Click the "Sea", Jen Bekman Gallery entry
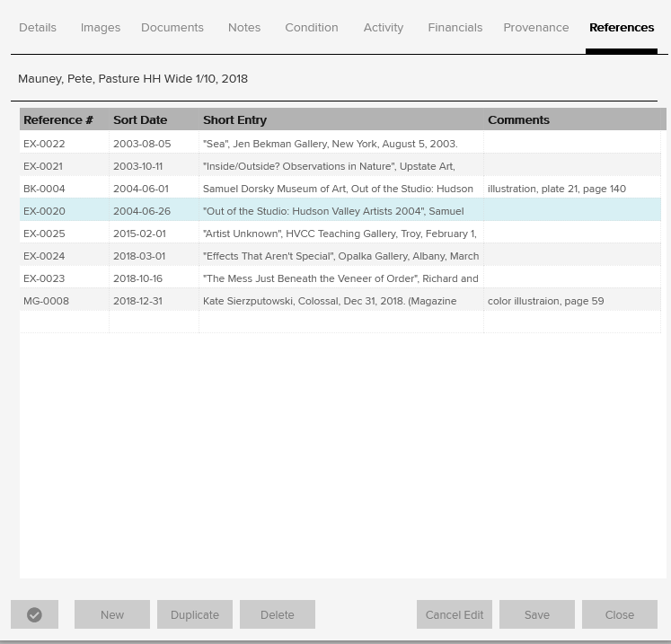Screen dimensions: 671x644 point(331,144)
